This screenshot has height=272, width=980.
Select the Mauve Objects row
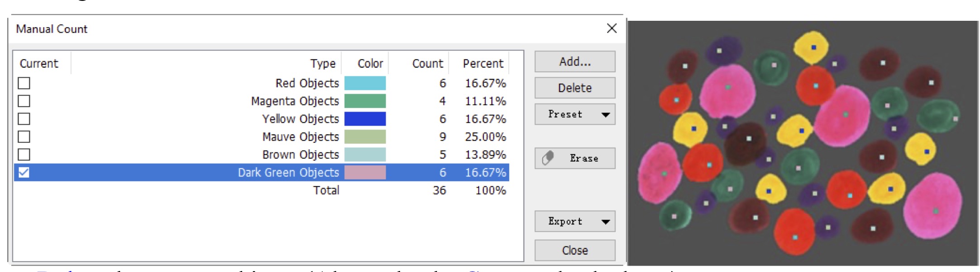pyautogui.click(x=262, y=136)
